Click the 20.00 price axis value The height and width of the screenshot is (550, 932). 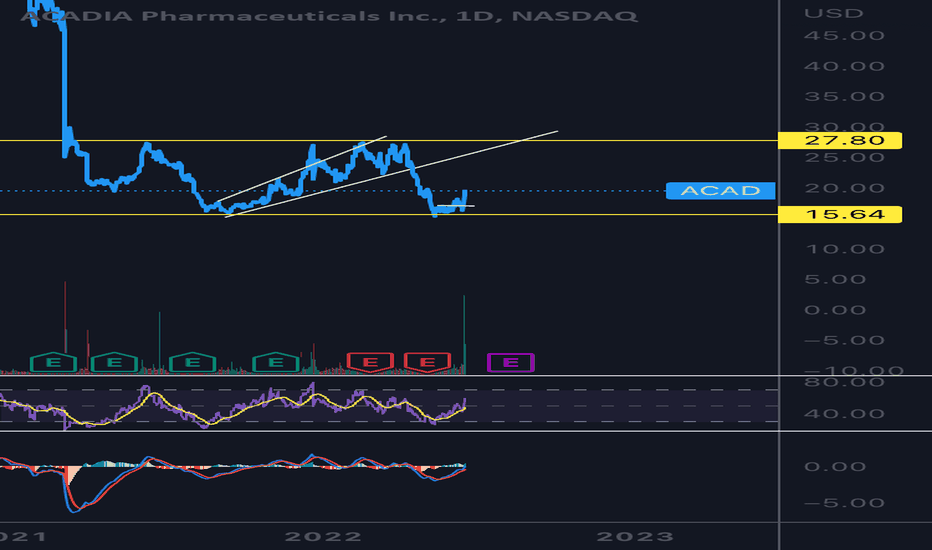tap(844, 188)
